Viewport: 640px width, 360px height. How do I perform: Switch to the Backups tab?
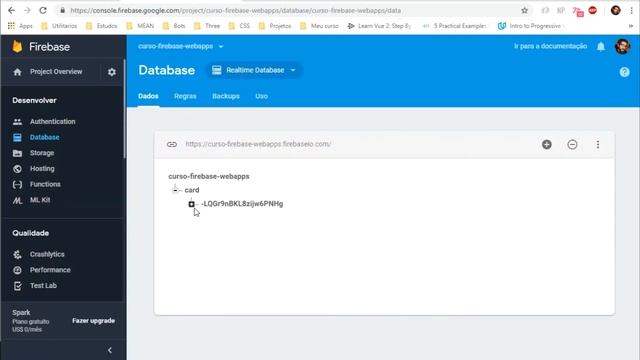[x=226, y=96]
